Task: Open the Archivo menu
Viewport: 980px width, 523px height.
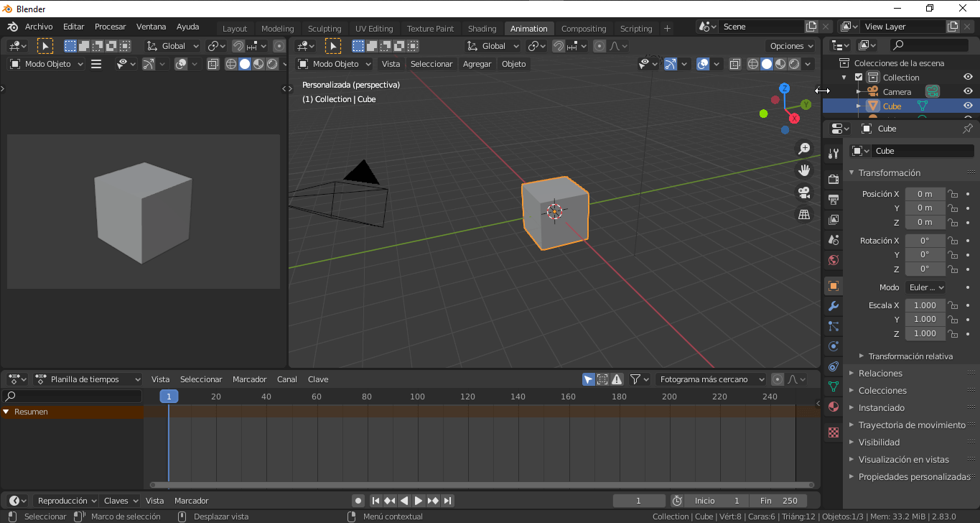Action: (x=38, y=27)
